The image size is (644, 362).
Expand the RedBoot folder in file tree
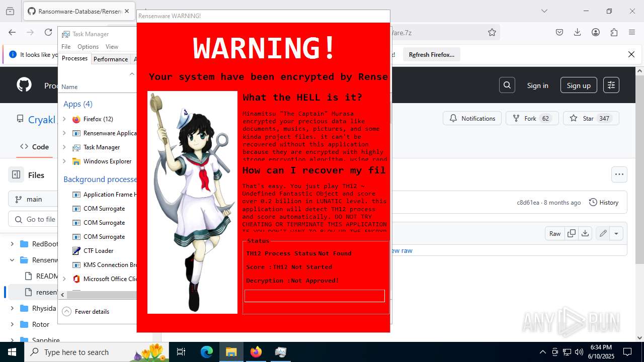pyautogui.click(x=12, y=244)
